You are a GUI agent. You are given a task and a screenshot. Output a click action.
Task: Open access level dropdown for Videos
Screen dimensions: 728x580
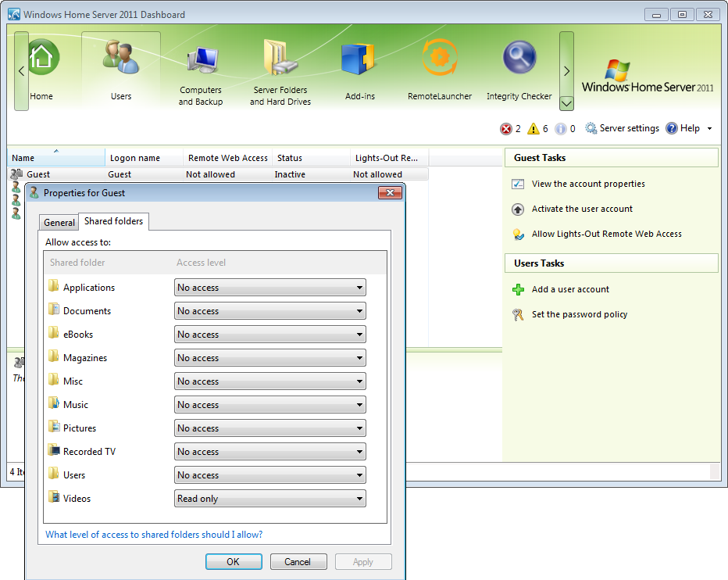pyautogui.click(x=270, y=499)
